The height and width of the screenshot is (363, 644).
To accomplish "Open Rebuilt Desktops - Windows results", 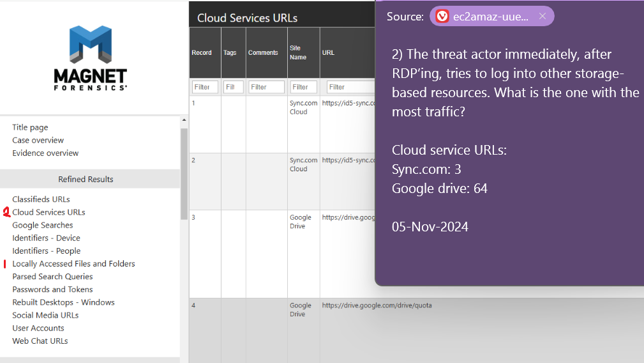I will click(63, 302).
